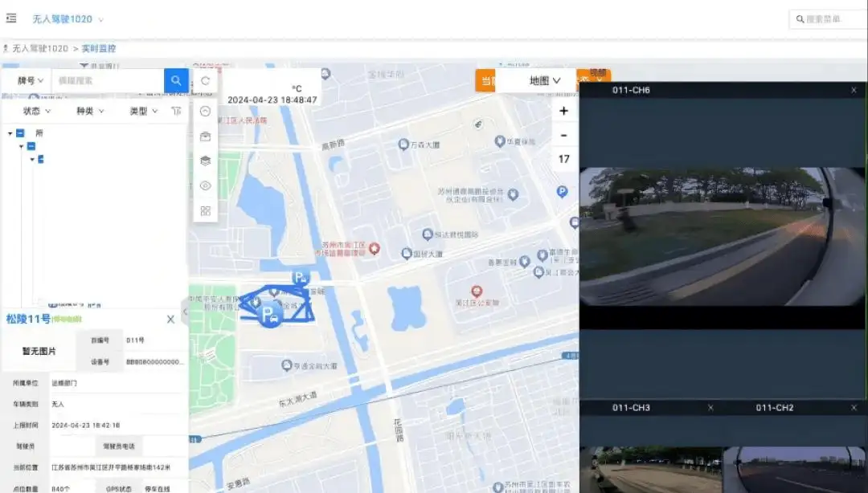Click the circled up-arrow collapse icon
Screen dimensions: 868x493
coord(206,112)
